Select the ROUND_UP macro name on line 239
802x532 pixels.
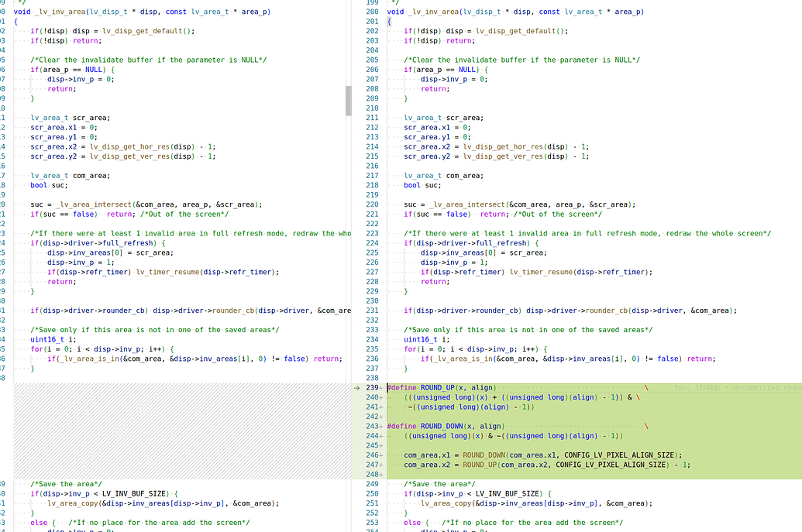(434, 387)
